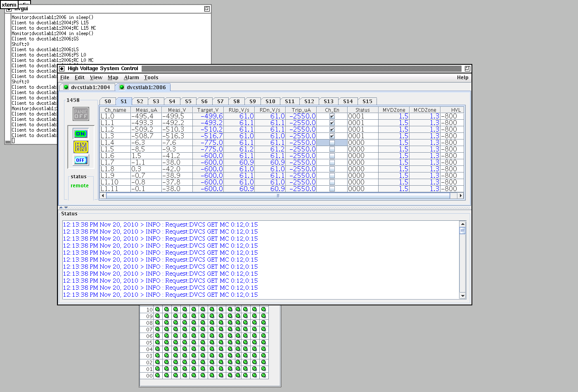Open the Alarm menu

[131, 78]
